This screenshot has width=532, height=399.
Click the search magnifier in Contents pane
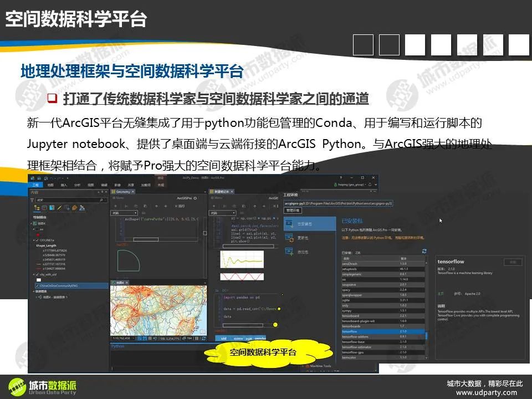click(101, 200)
